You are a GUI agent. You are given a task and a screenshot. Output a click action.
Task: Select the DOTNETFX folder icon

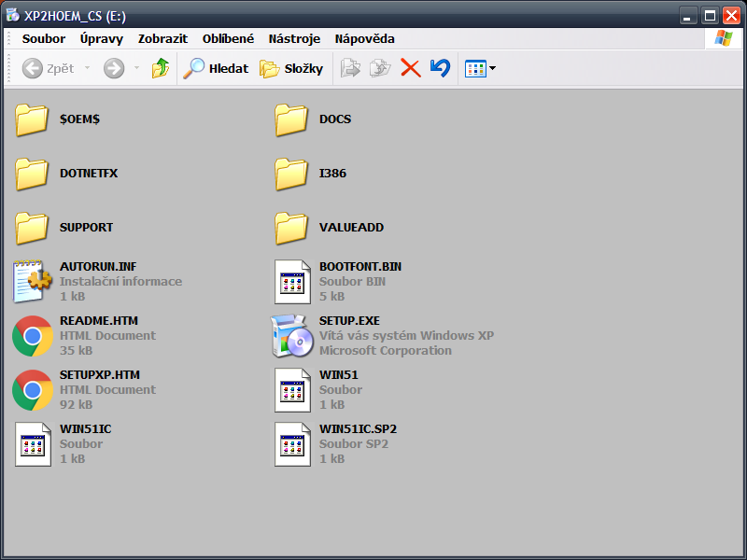tap(32, 175)
